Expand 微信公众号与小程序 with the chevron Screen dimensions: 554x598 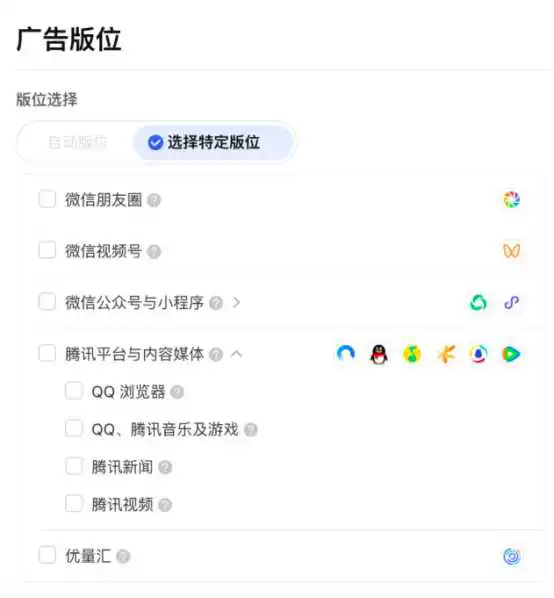point(236,302)
